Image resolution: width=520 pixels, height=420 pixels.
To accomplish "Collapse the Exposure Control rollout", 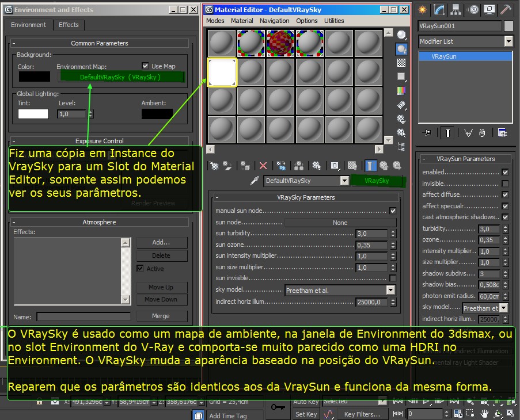I will tap(100, 141).
